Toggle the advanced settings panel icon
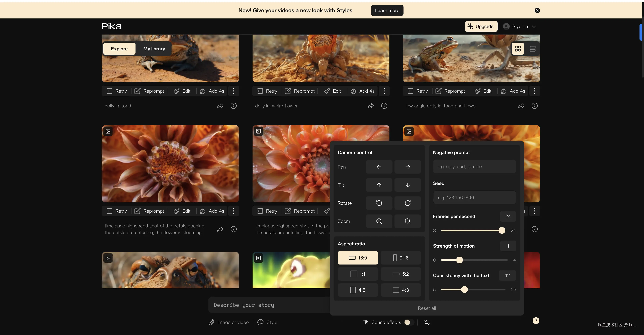Image resolution: width=644 pixels, height=335 pixels. click(x=427, y=322)
